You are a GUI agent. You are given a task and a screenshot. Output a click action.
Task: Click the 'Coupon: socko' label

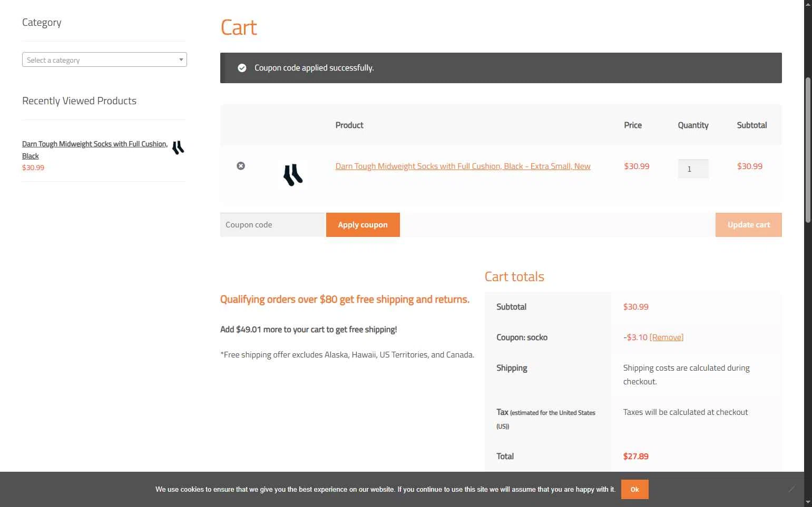pyautogui.click(x=522, y=337)
